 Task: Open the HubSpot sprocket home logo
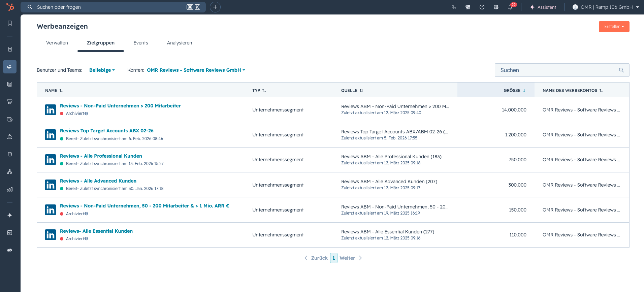[x=10, y=7]
